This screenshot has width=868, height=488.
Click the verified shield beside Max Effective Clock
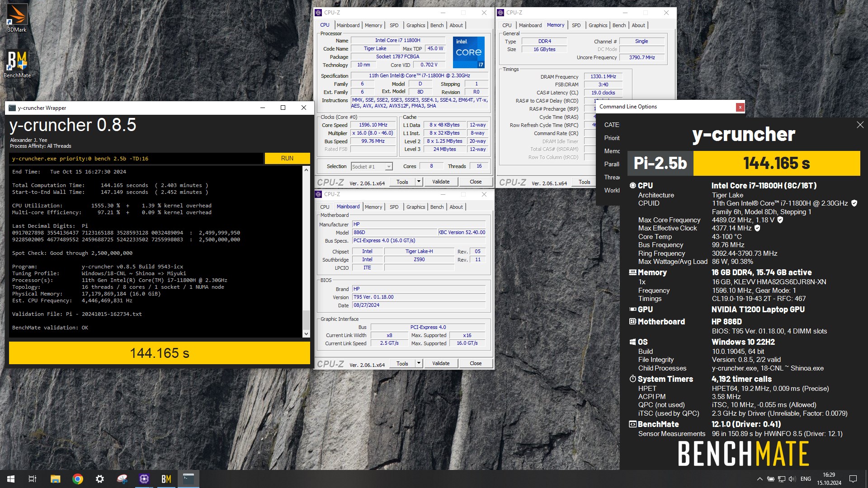pos(758,228)
